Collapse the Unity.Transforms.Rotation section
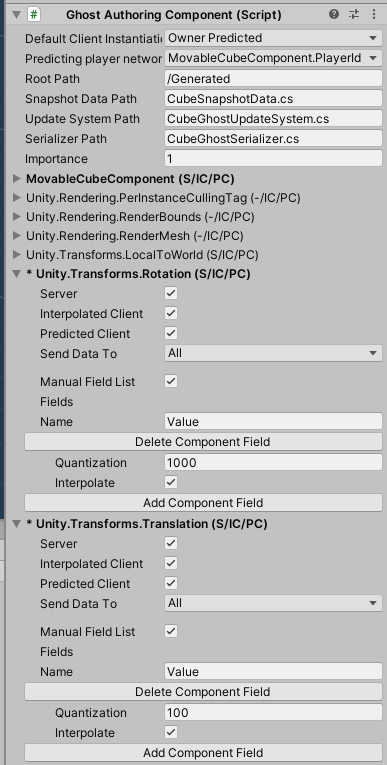387x765 pixels. (17, 274)
